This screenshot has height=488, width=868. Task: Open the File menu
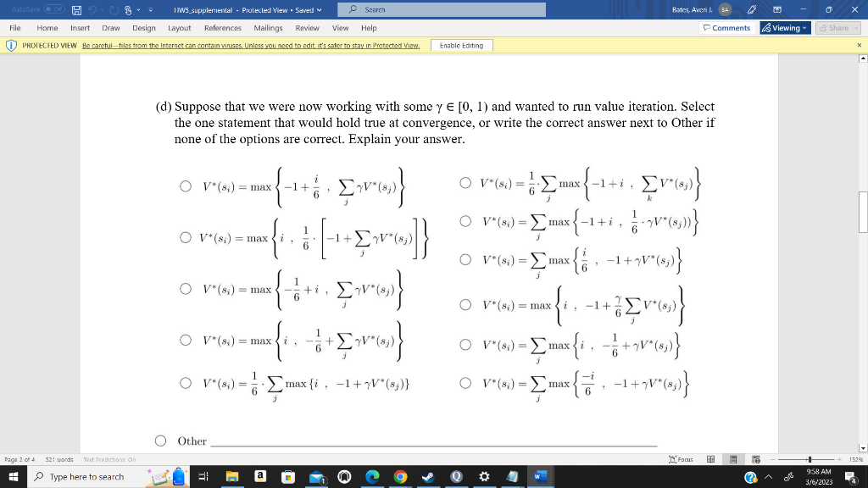[15, 27]
